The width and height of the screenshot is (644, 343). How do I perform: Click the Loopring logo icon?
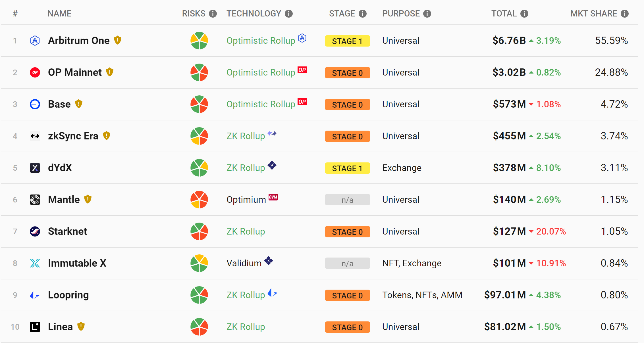[35, 295]
